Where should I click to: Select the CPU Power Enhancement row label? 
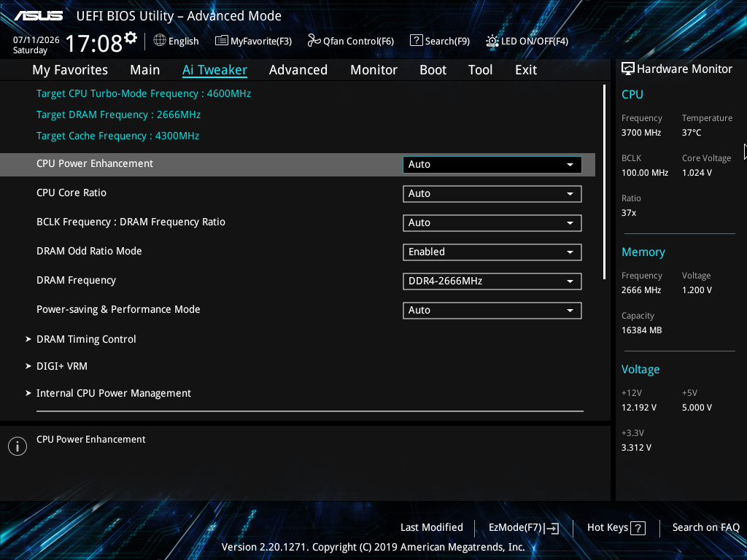(95, 164)
